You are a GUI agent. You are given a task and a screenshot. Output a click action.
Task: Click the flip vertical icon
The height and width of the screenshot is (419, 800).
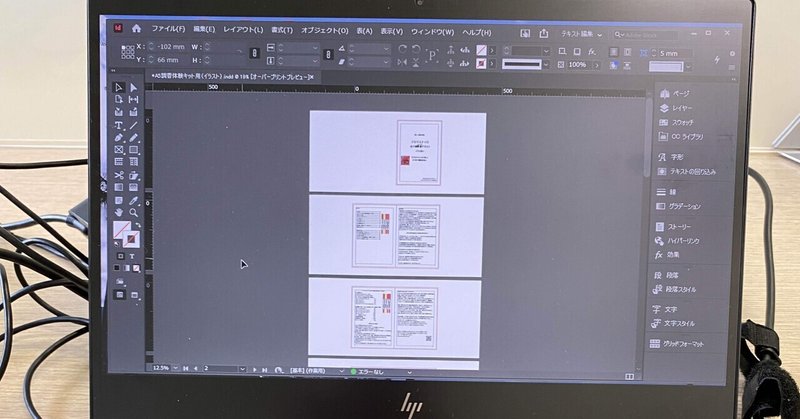coord(416,62)
